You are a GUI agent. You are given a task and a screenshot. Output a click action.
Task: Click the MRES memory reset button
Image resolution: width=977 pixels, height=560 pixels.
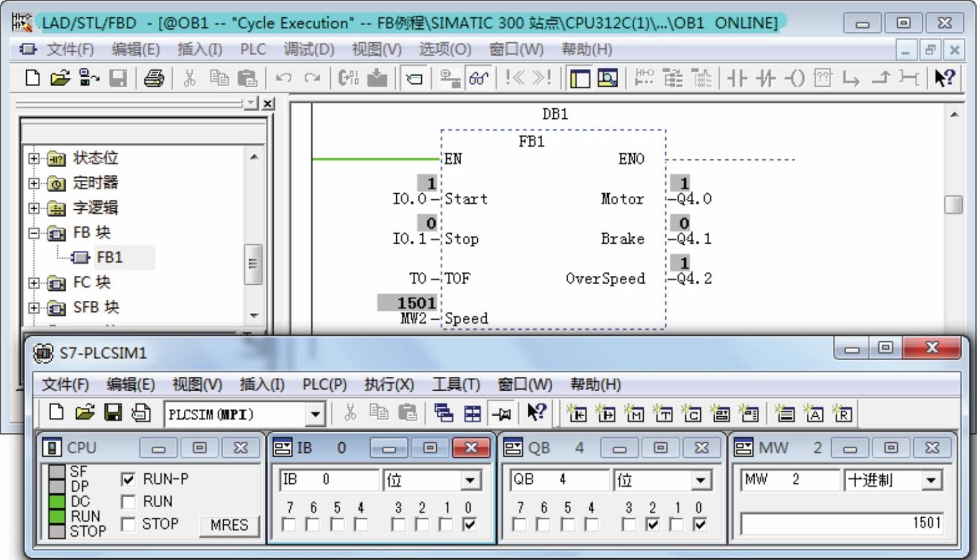(229, 525)
